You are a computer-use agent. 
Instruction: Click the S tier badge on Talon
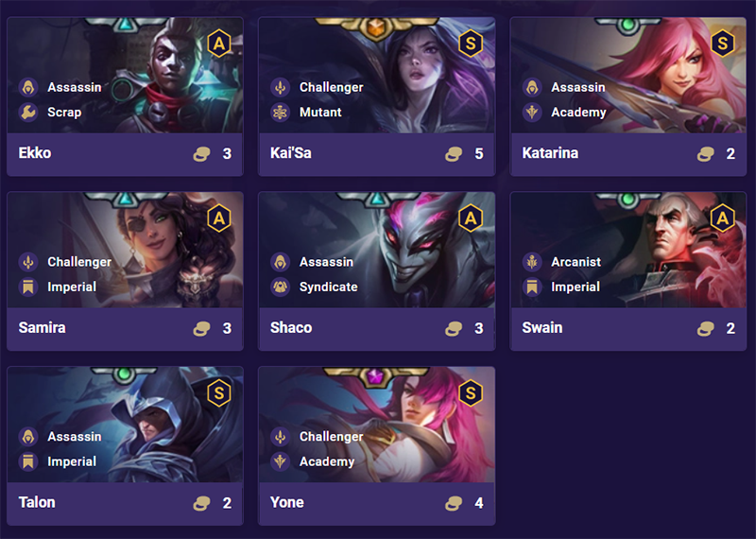coord(219,393)
